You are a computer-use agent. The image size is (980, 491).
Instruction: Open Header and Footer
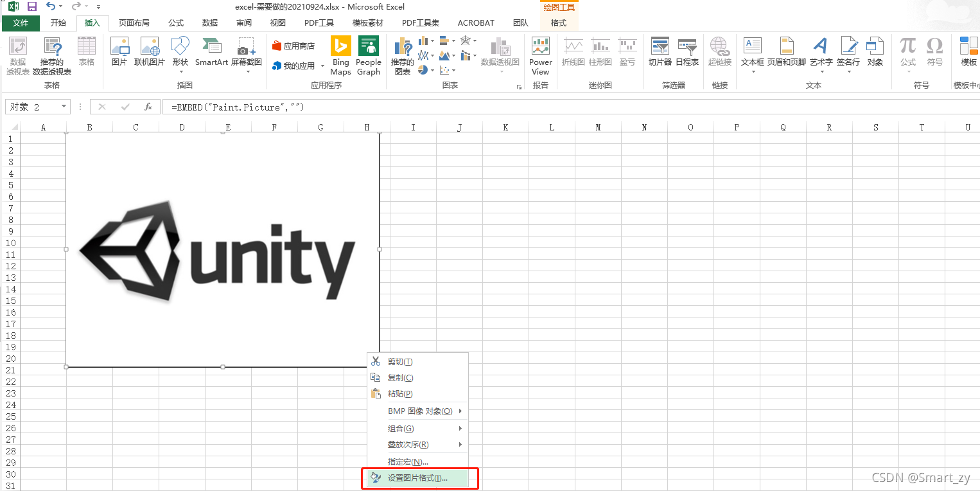pyautogui.click(x=787, y=51)
